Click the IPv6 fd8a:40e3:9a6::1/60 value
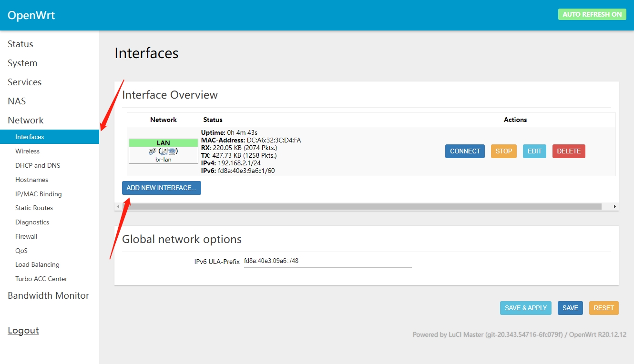This screenshot has height=364, width=634. pyautogui.click(x=246, y=171)
